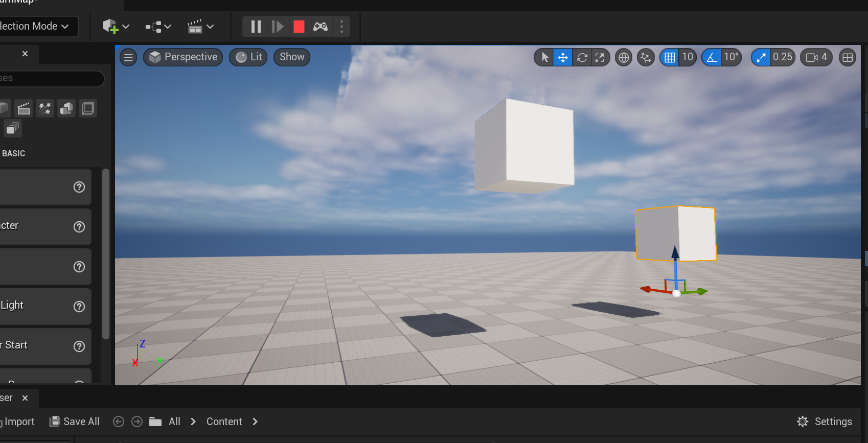868x443 pixels.
Task: Change grid snap value 10
Action: click(x=688, y=57)
